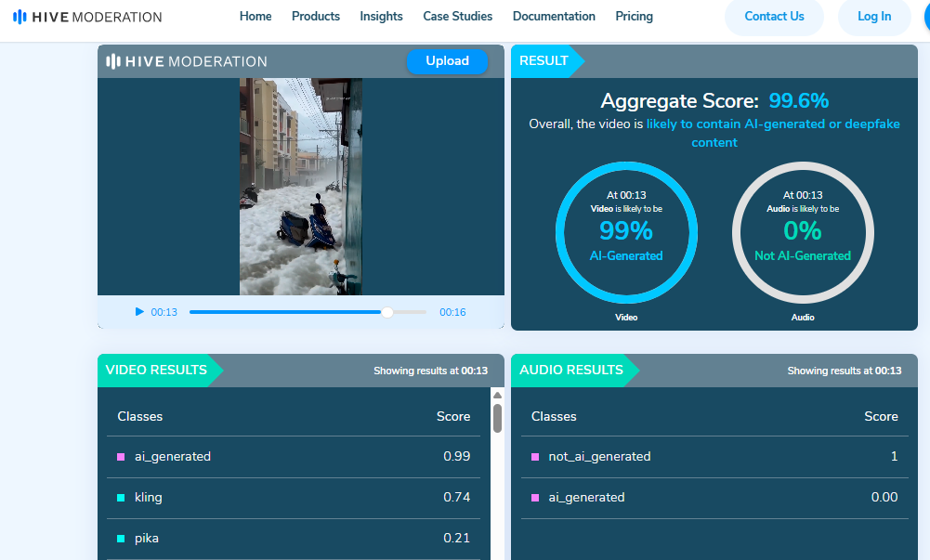930x560 pixels.
Task: Click the Upload button
Action: pyautogui.click(x=447, y=61)
